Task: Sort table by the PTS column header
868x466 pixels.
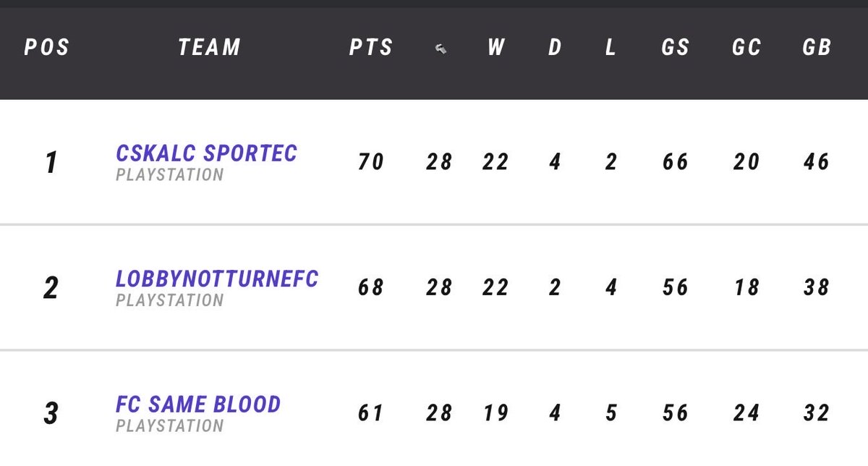Action: [x=371, y=48]
